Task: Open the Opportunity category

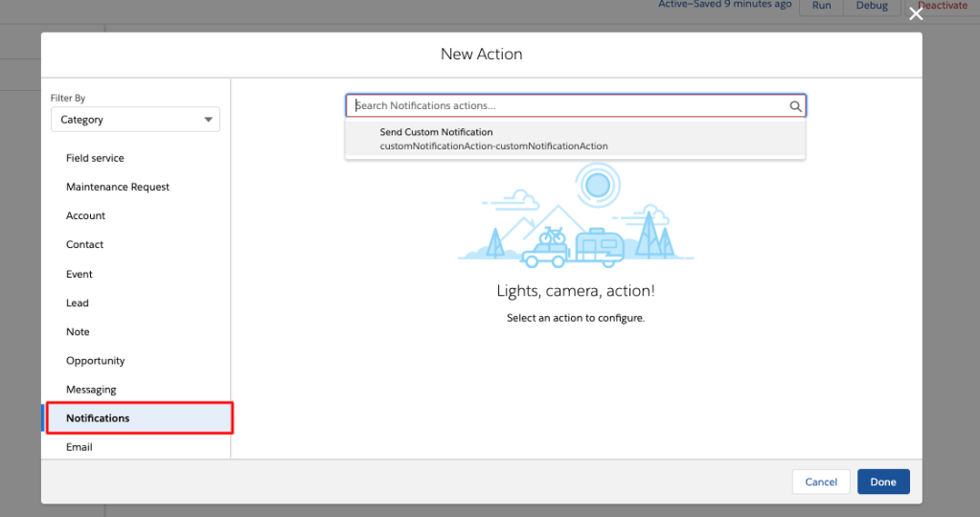Action: coord(95,361)
